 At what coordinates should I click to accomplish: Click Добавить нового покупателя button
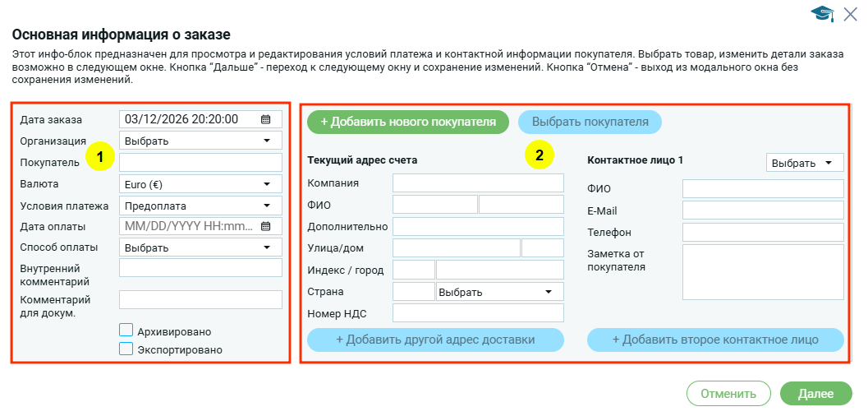[x=408, y=122]
